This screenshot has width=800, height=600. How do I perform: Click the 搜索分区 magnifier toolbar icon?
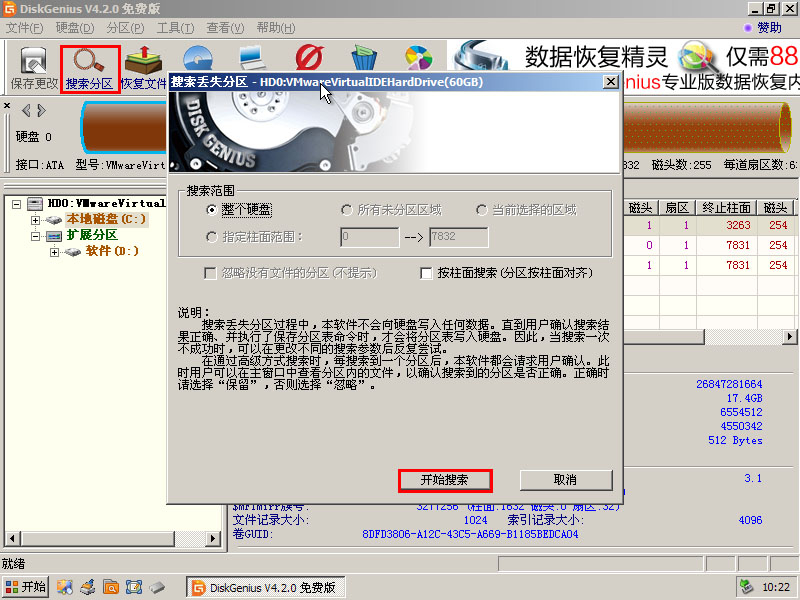point(89,61)
